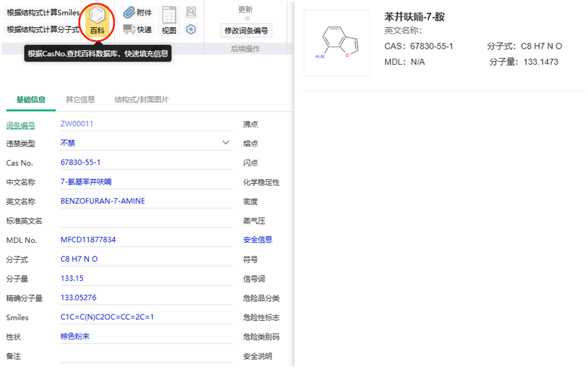
Task: Click the 分子式 field C8 H7 N O
Action: coord(146,259)
